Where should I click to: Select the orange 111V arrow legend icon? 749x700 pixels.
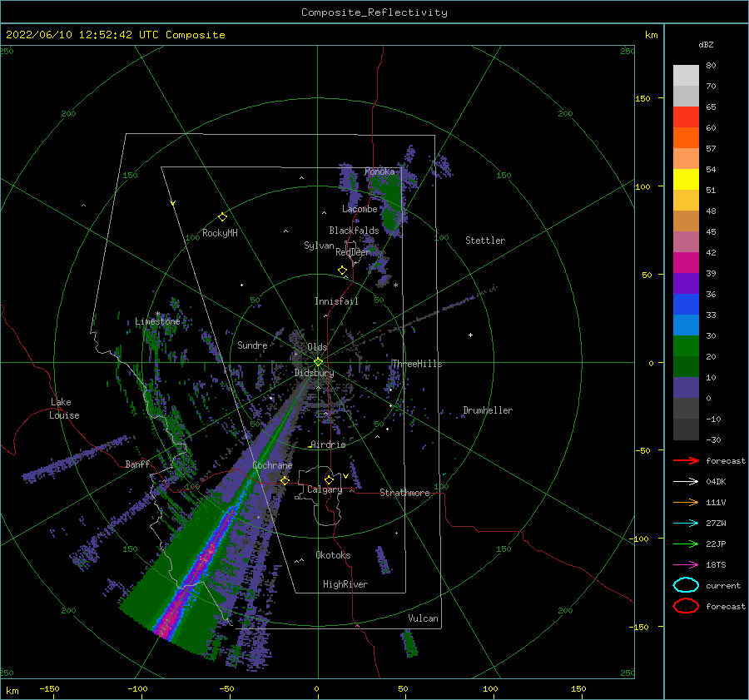click(x=686, y=502)
